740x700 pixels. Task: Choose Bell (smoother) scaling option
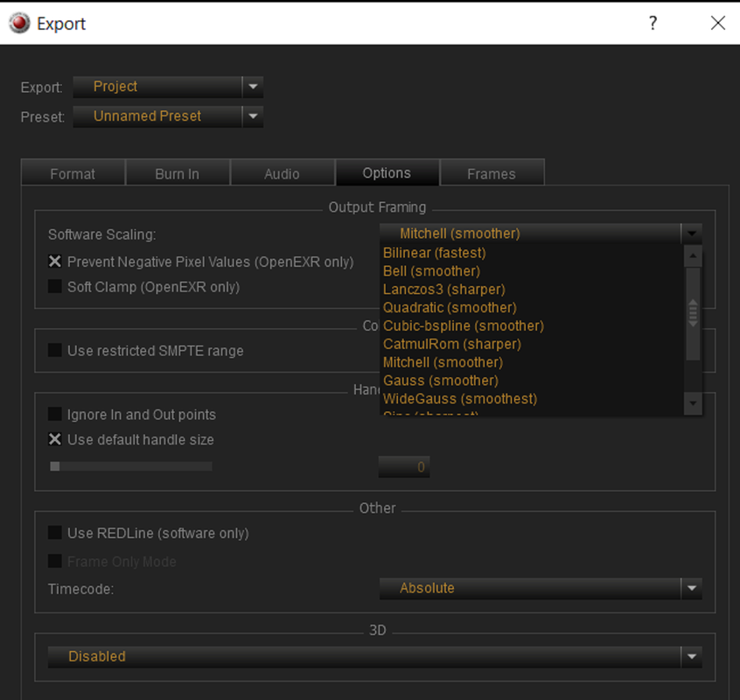point(532,271)
